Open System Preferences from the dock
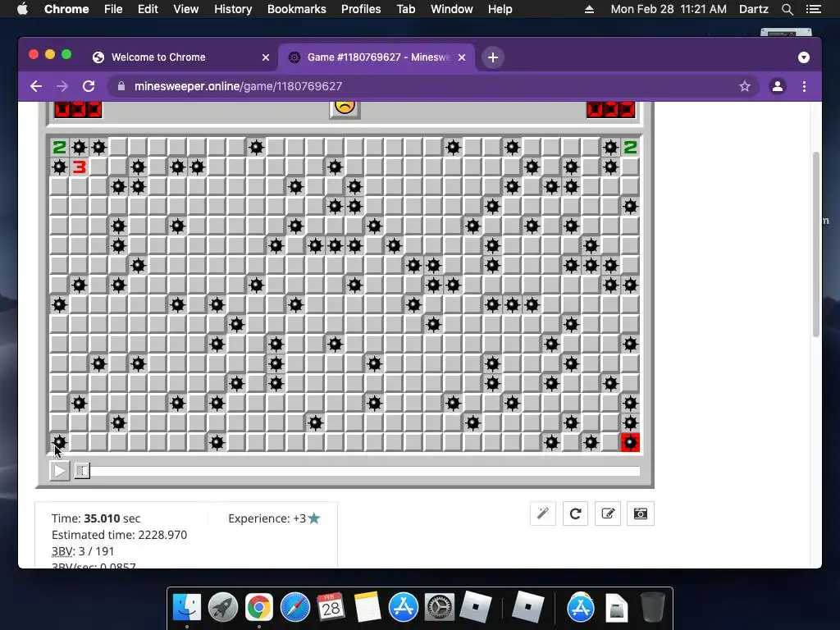The image size is (840, 630). (440, 608)
